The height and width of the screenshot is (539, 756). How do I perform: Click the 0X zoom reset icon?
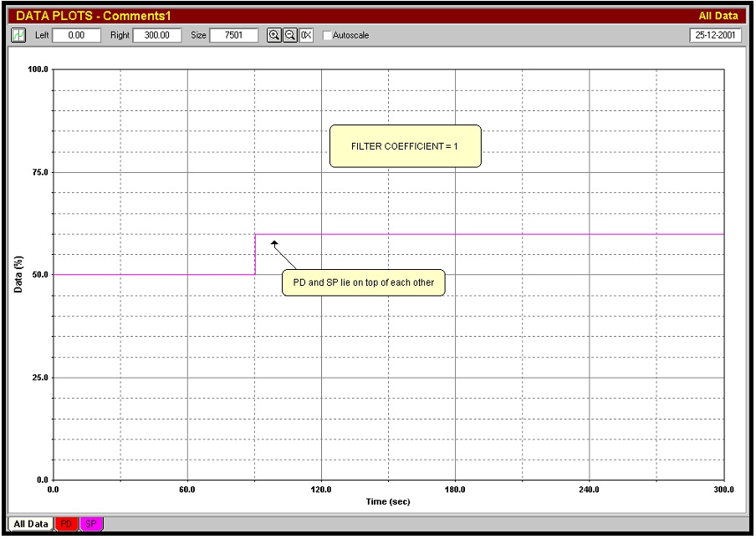pos(304,35)
